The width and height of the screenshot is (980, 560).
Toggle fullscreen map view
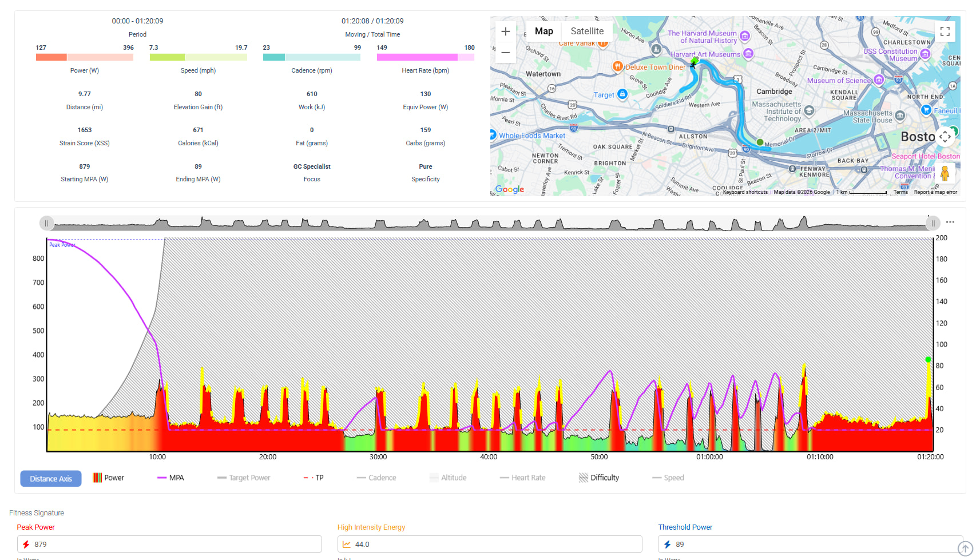click(945, 31)
